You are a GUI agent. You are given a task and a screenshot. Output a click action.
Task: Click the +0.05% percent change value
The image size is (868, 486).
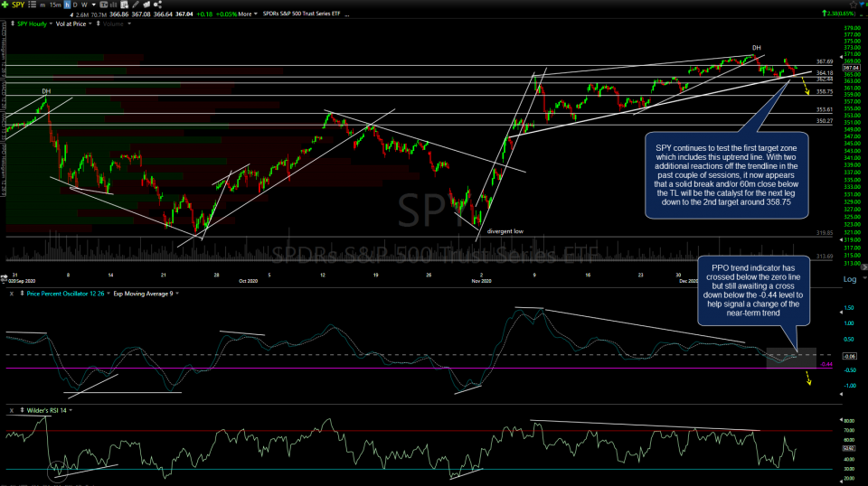[x=226, y=14]
